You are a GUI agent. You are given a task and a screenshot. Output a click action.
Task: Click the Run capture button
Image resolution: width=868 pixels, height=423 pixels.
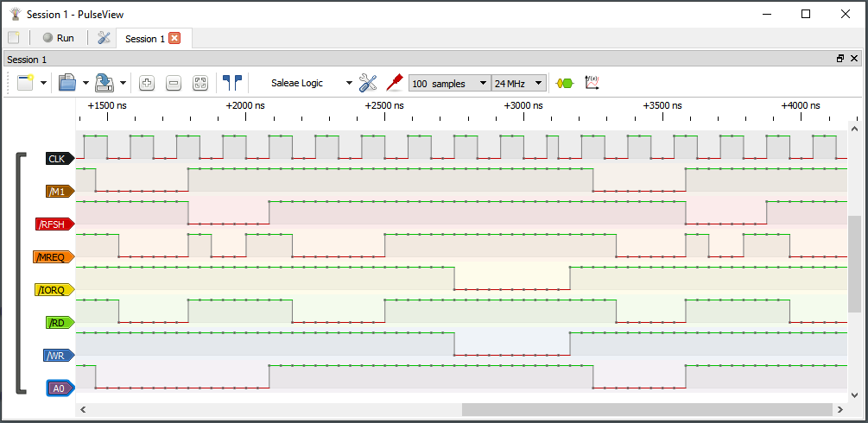(59, 38)
